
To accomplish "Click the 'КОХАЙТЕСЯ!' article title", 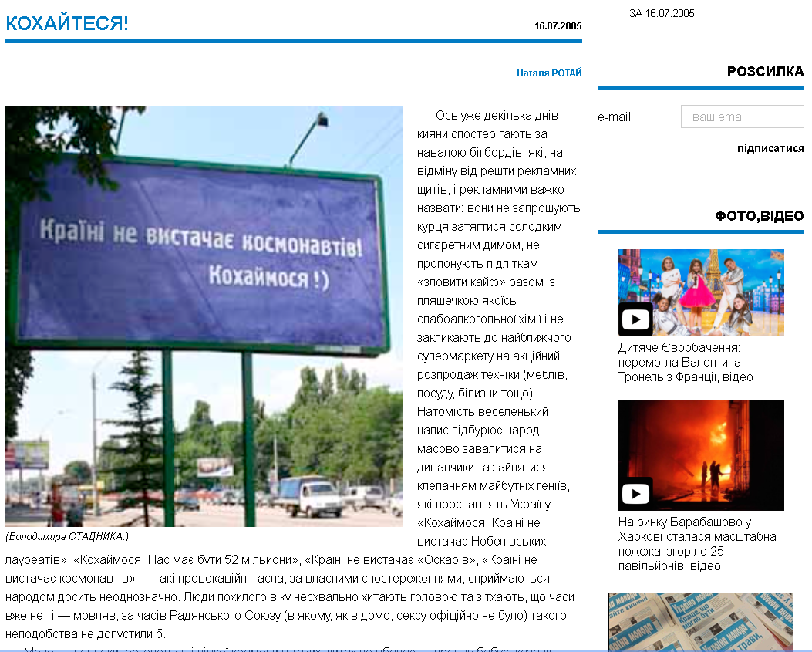I will 67,24.
